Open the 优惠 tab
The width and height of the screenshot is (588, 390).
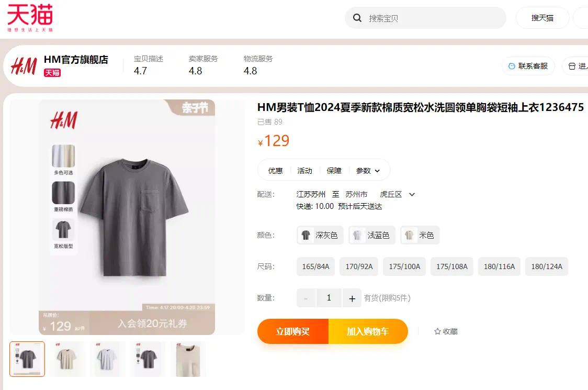(x=275, y=171)
